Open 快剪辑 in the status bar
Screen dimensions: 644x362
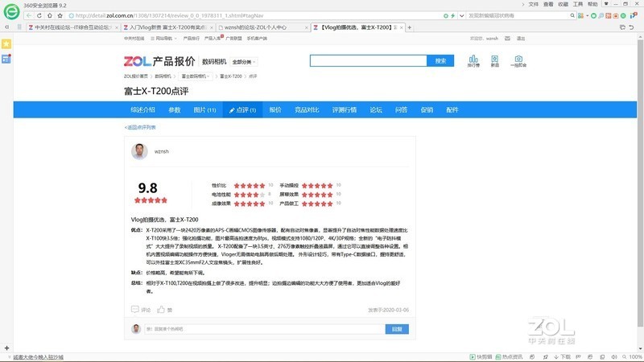481,357
